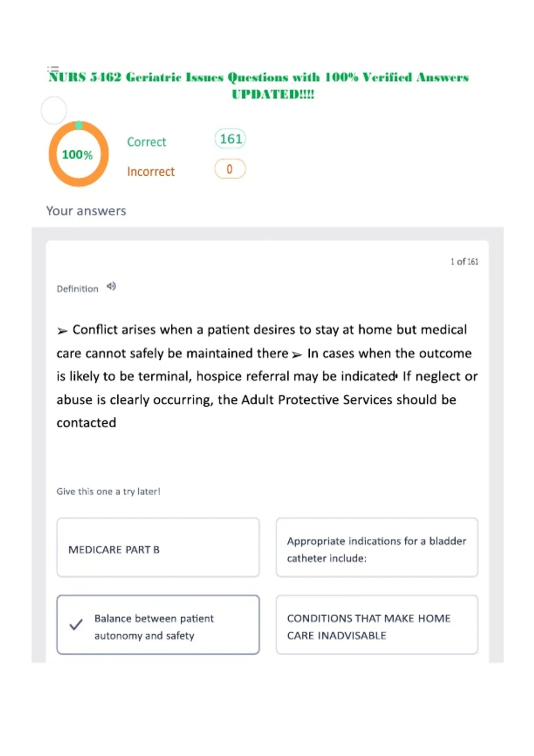Choose the bladder catheter indications answer
This screenshot has width=534, height=756.
click(x=377, y=547)
